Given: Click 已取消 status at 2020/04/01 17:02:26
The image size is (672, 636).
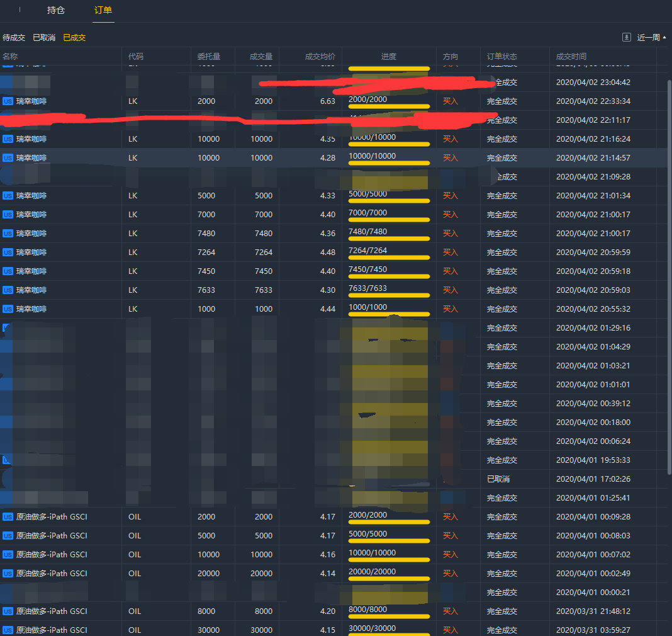Looking at the screenshot, I should pos(498,479).
